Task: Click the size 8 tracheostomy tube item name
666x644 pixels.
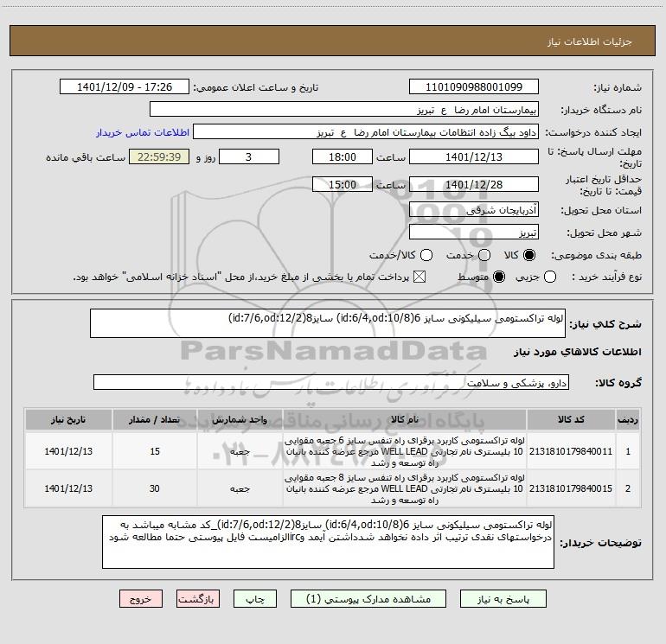Action: click(x=405, y=488)
